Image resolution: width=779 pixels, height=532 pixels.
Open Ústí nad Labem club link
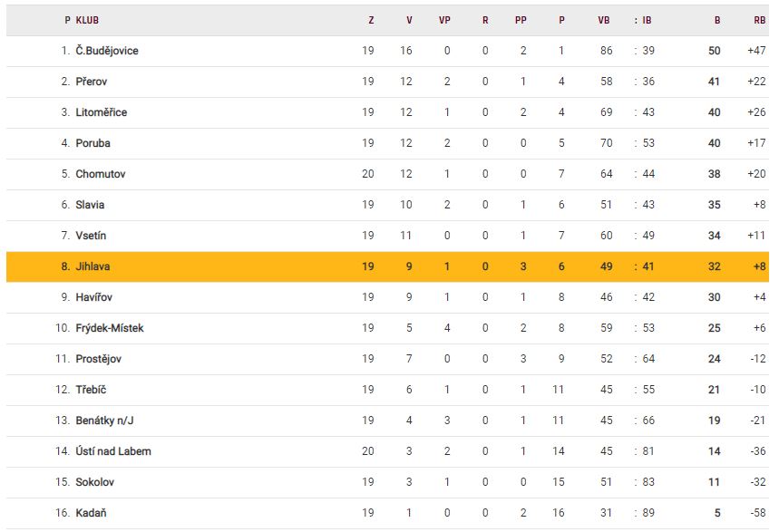click(113, 451)
